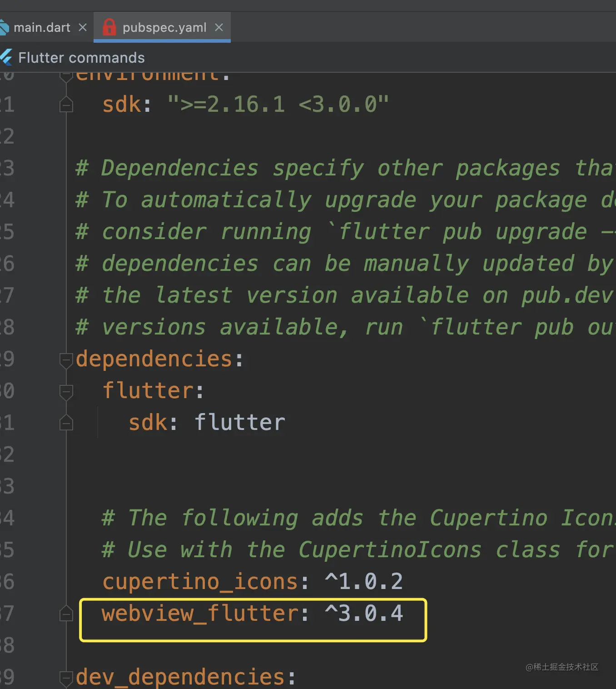Collapse the dependencies block fold marker
The height and width of the screenshot is (689, 616).
point(66,360)
